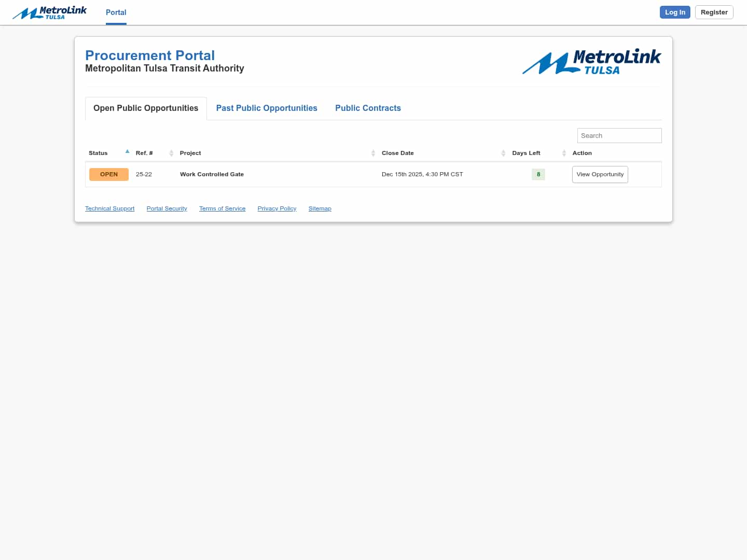This screenshot has width=747, height=560.
Task: Click the large MetroLink Tulsa portal logo
Action: [591, 62]
